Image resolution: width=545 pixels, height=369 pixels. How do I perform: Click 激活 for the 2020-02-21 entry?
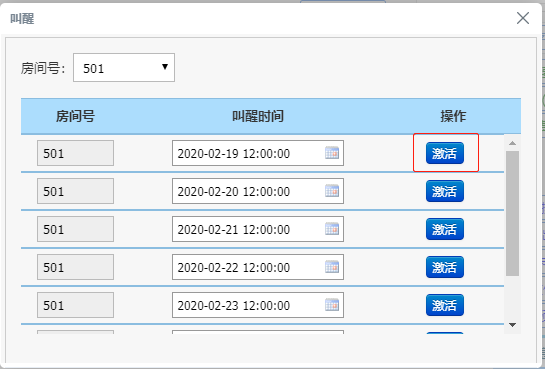pyautogui.click(x=445, y=229)
